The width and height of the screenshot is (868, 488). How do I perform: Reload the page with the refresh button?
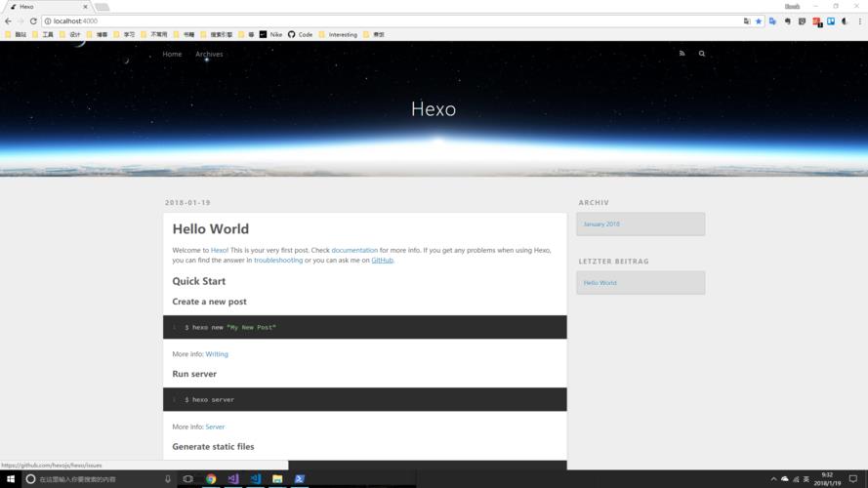coord(33,20)
